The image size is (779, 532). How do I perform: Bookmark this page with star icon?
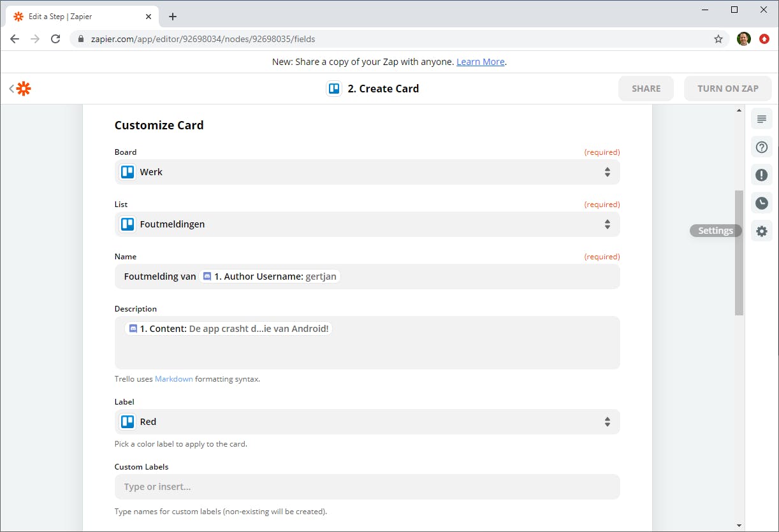[718, 39]
